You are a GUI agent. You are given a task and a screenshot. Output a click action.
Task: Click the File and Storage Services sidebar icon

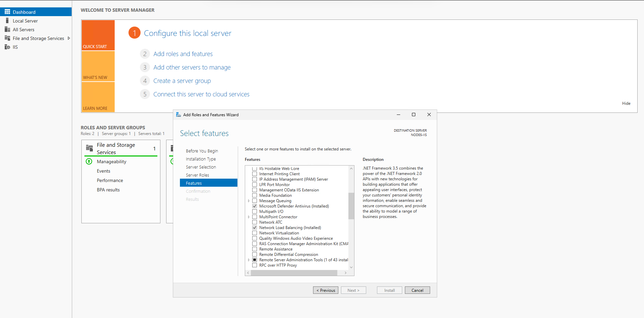(x=7, y=38)
